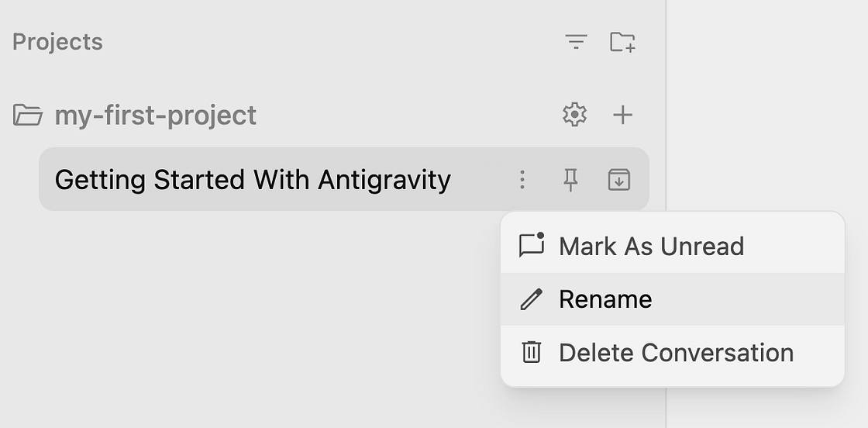Viewport: 868px width, 428px height.
Task: Pin the Getting Started With Antigravity conversation
Action: click(x=570, y=180)
